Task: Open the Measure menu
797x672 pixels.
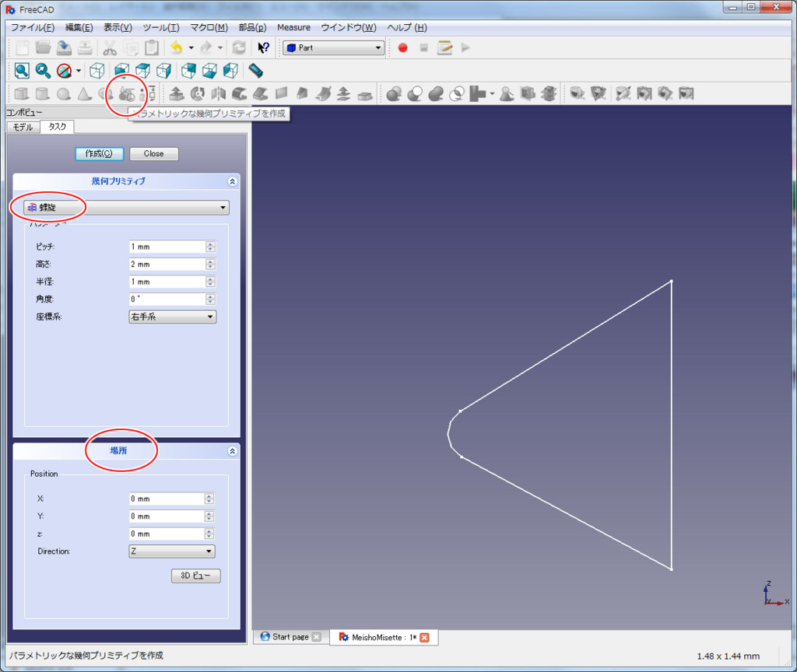Action: click(x=293, y=27)
